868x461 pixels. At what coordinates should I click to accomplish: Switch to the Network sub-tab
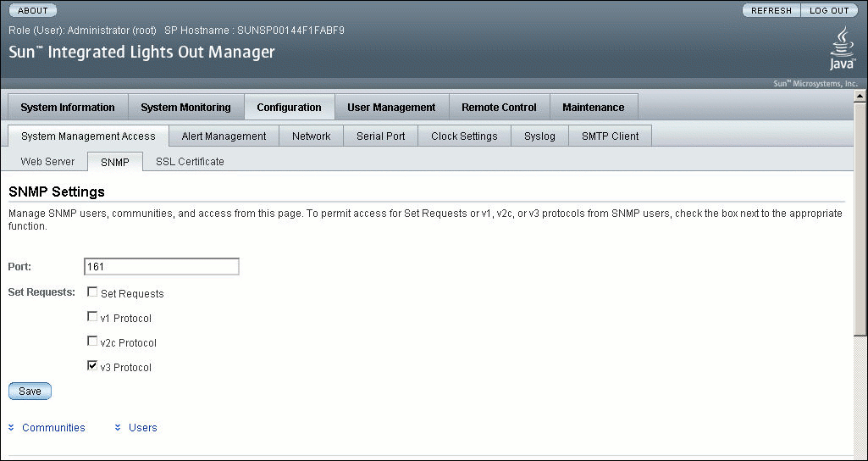coord(311,136)
